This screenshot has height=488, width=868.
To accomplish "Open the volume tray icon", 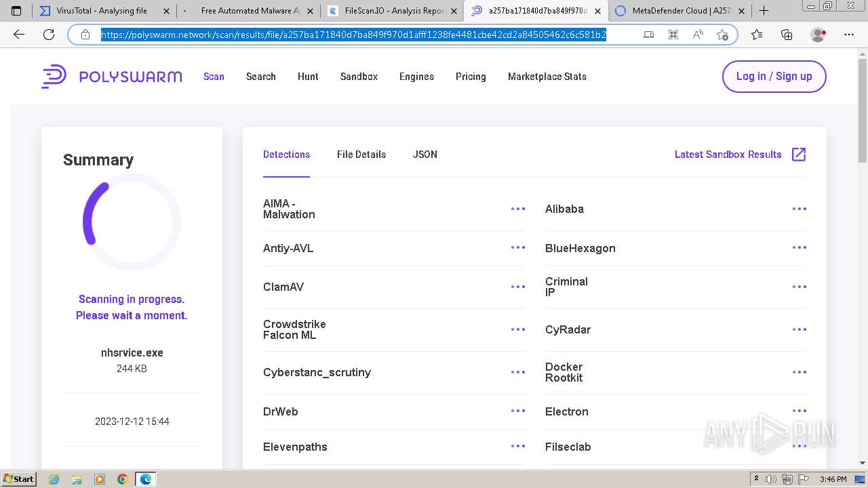I will [772, 479].
